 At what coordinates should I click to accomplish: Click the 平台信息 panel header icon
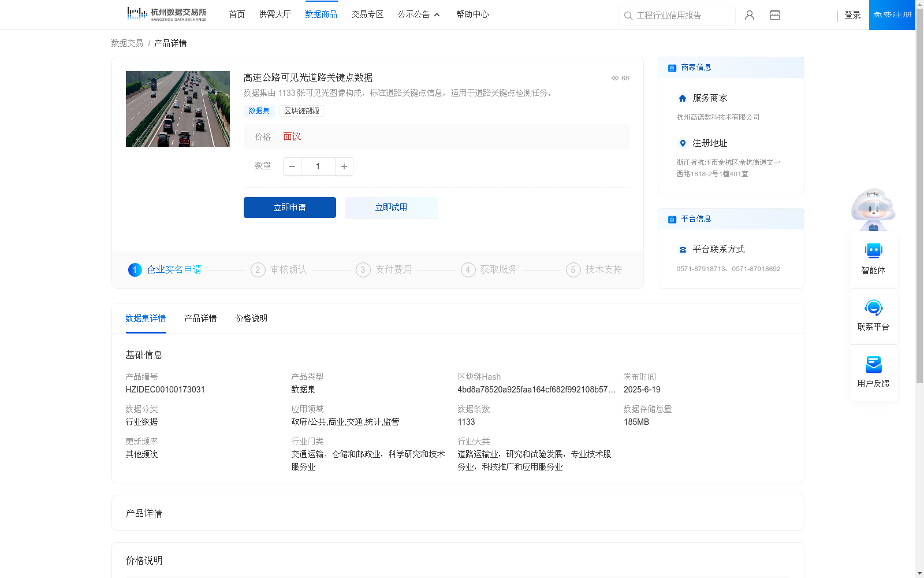(x=672, y=220)
